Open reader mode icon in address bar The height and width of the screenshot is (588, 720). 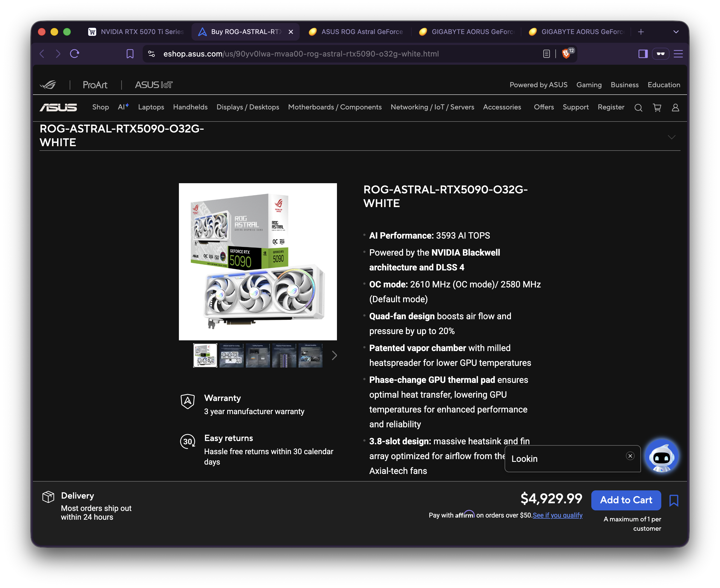coord(546,54)
